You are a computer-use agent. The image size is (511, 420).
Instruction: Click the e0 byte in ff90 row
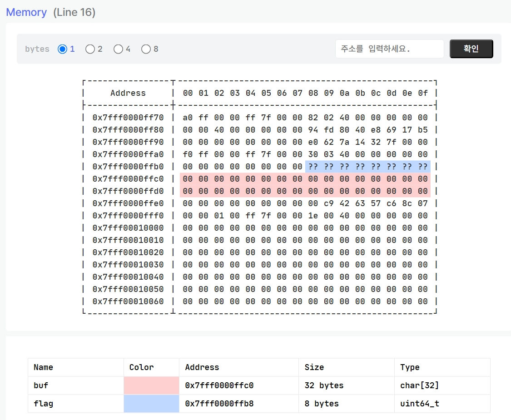tap(313, 142)
